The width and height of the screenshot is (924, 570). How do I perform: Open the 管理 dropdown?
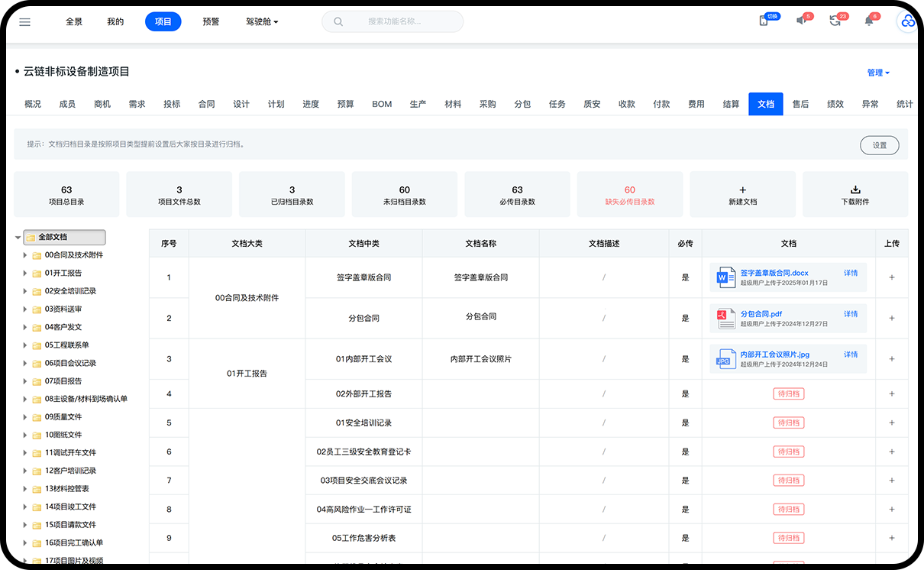coord(878,73)
